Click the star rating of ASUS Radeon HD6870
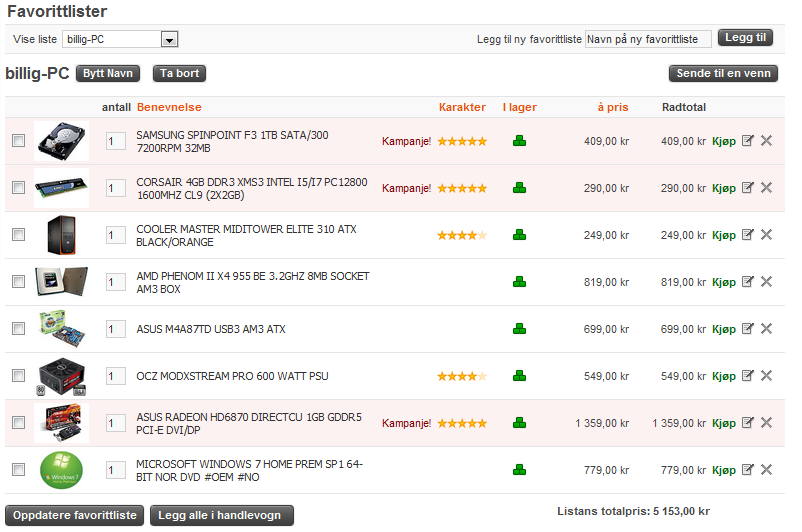 point(462,424)
